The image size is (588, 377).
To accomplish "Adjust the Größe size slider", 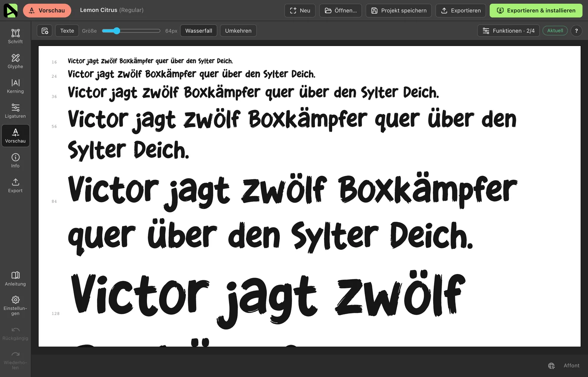I will coord(131,31).
